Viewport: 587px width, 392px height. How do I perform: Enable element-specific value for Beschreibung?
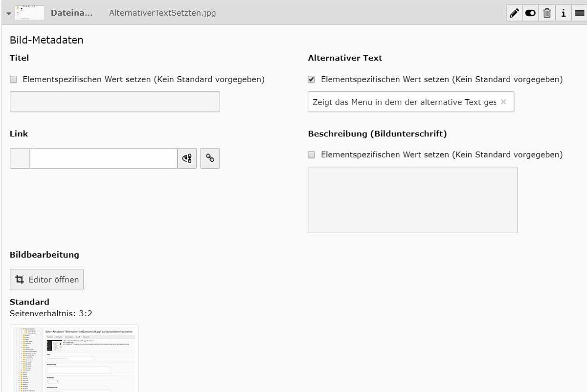pos(312,154)
